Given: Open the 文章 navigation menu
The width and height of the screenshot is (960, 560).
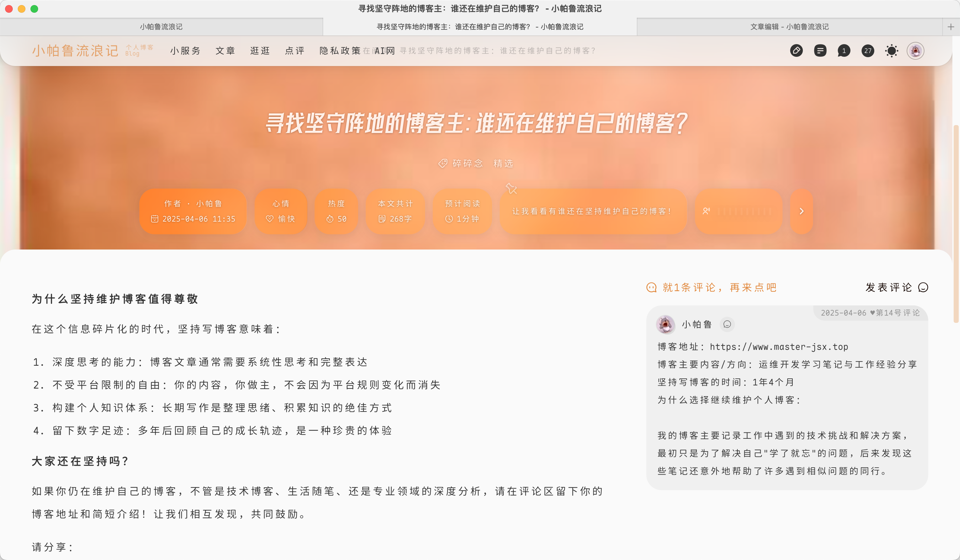Looking at the screenshot, I should (225, 51).
